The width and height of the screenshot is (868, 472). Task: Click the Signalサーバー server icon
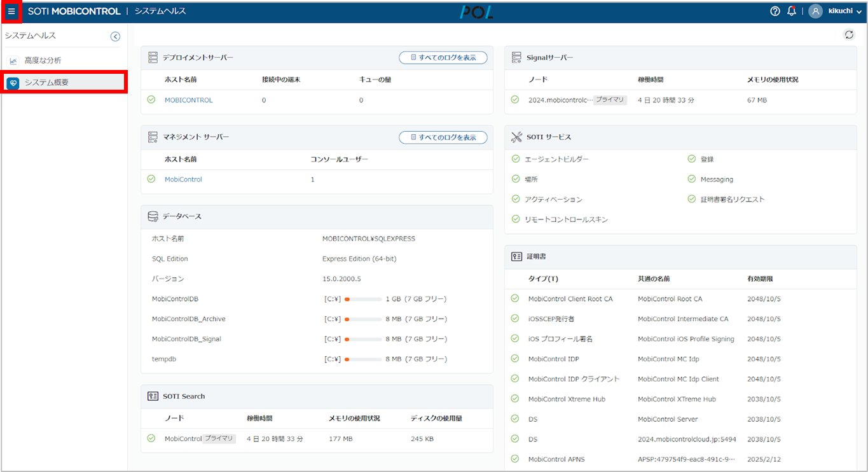tap(516, 58)
